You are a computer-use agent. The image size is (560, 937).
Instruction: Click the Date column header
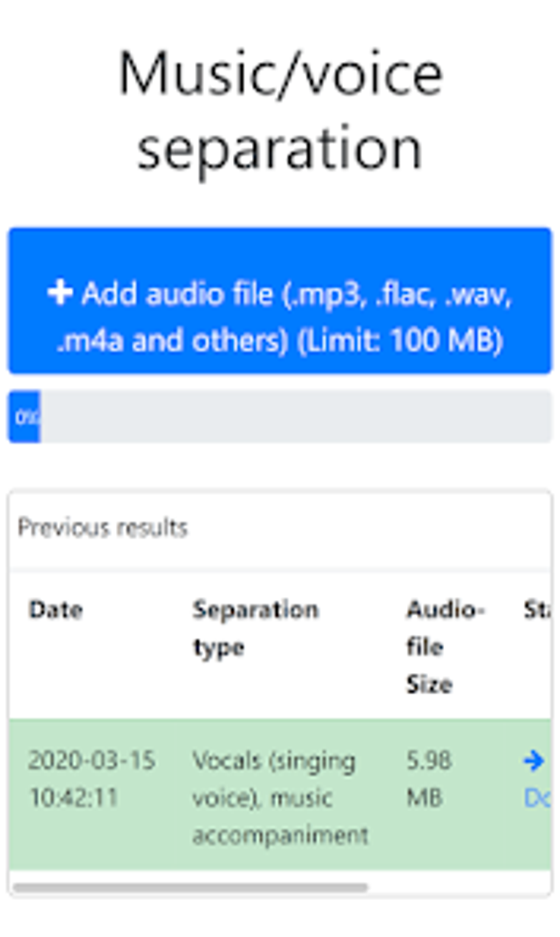56,610
